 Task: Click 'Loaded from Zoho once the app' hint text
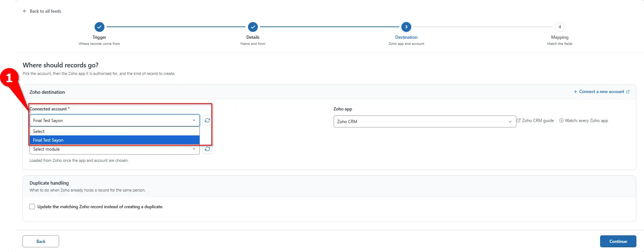(79, 160)
